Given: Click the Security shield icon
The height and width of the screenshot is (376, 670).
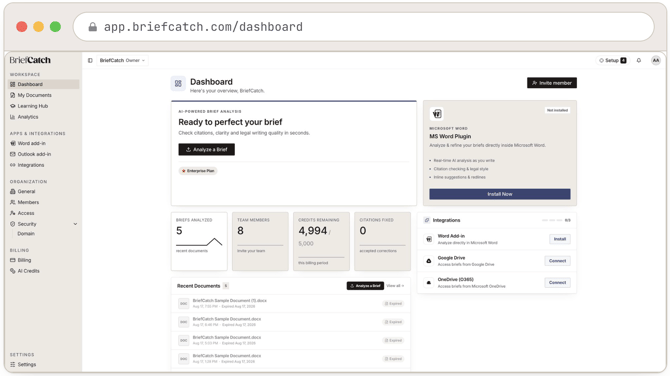Looking at the screenshot, I should pos(12,224).
